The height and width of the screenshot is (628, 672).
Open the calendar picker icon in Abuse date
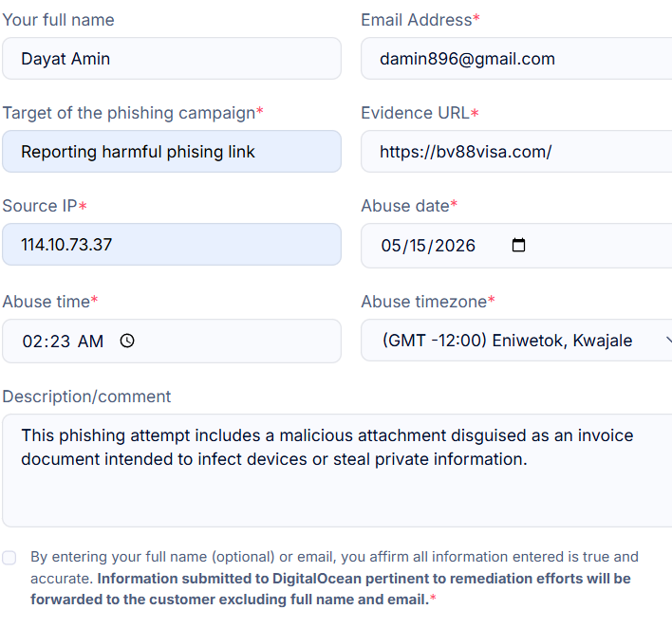click(518, 245)
